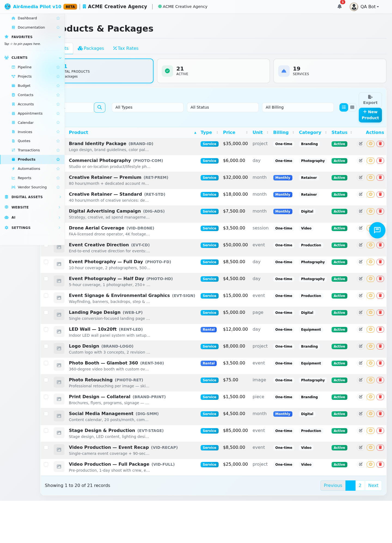Filter by the 19 Services stat card
This screenshot has height=543, width=392.
(x=330, y=71)
